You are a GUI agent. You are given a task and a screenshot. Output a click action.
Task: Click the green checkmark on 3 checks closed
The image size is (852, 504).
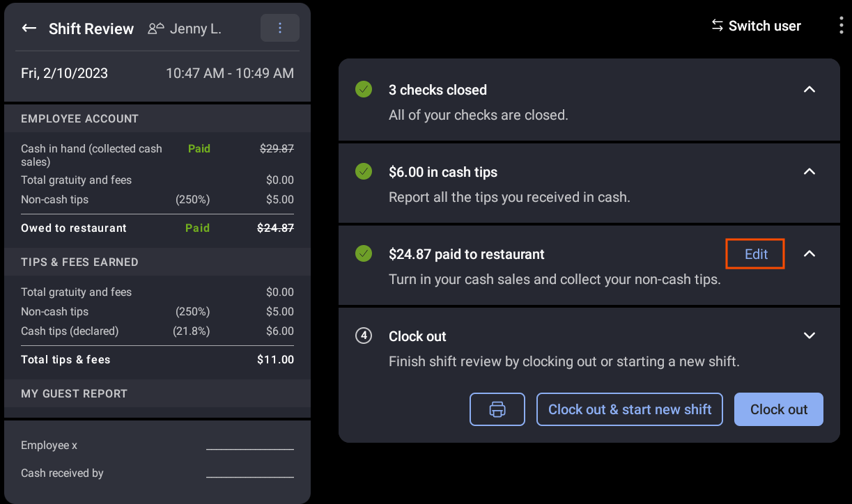[x=363, y=89]
